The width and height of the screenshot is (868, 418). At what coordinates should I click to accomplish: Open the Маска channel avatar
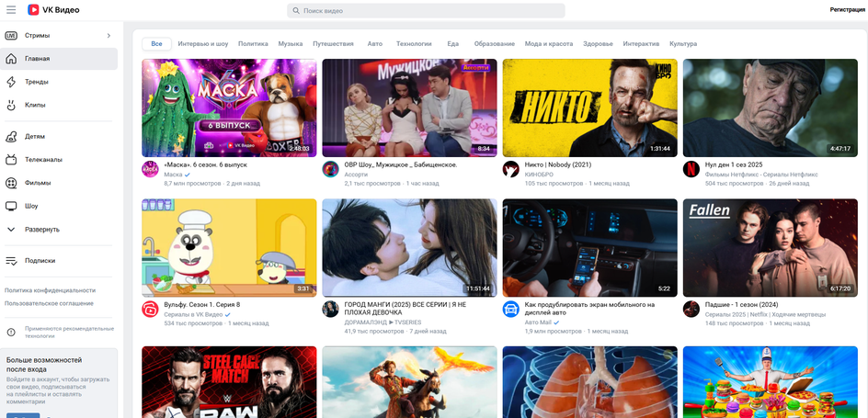coord(151,169)
